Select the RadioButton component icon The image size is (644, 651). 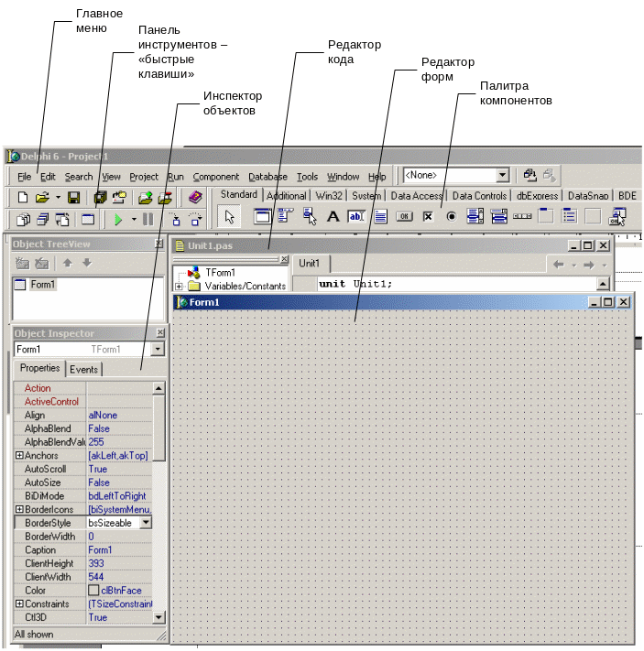pyautogui.click(x=452, y=216)
